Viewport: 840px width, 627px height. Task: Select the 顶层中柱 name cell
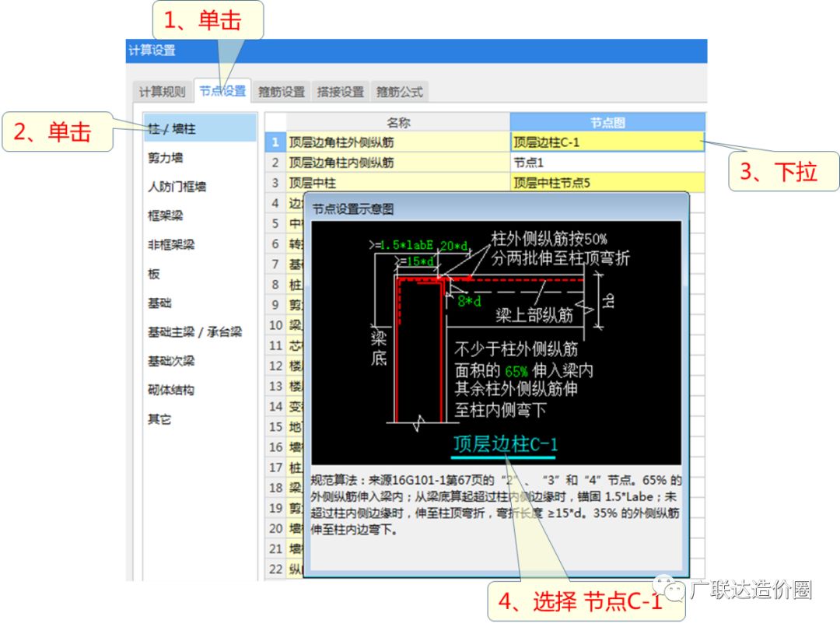point(398,183)
